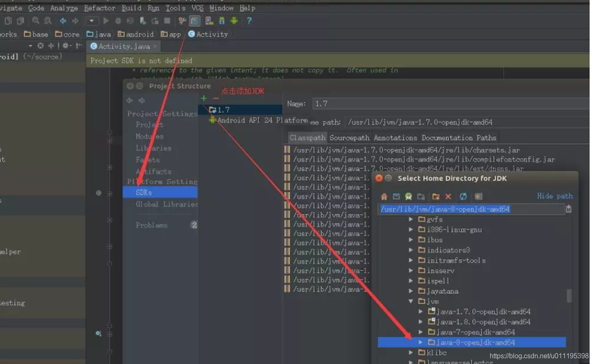Open the run configuration dropdown

(92, 21)
